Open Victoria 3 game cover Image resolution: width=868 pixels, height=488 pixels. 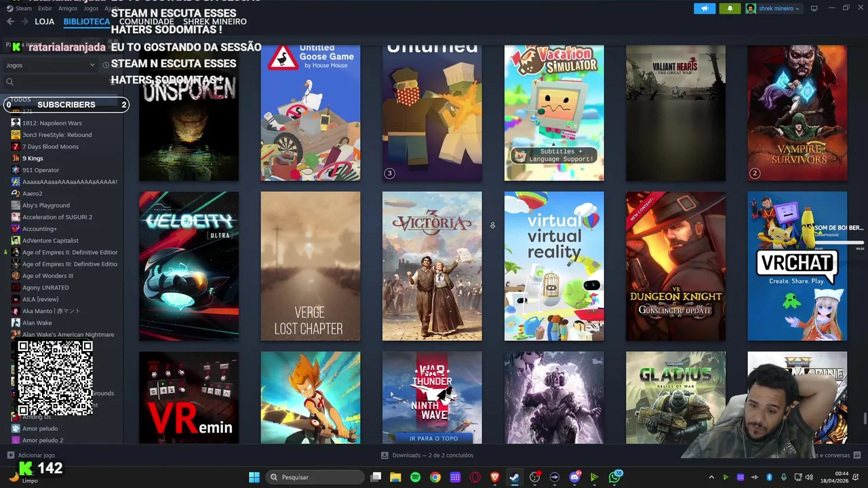(x=432, y=266)
